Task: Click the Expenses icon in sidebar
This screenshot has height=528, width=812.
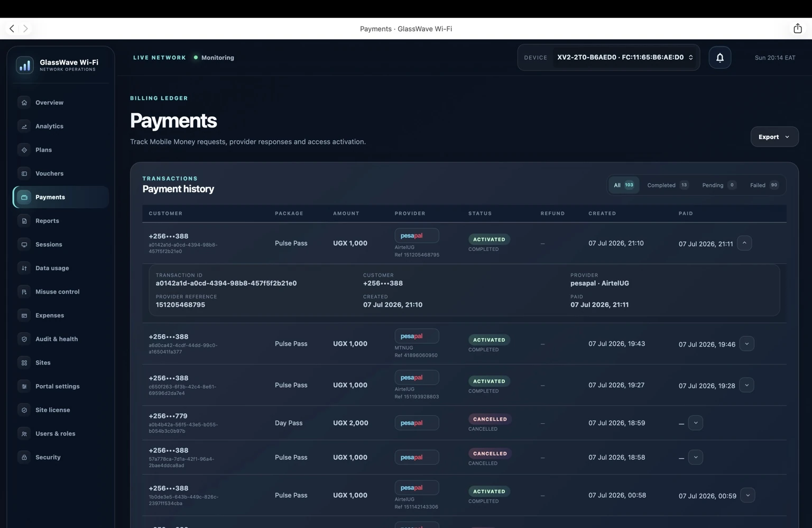Action: [x=24, y=315]
